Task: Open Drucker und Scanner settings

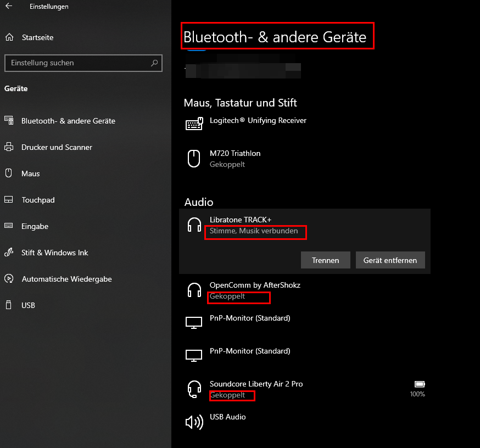Action: click(x=57, y=147)
